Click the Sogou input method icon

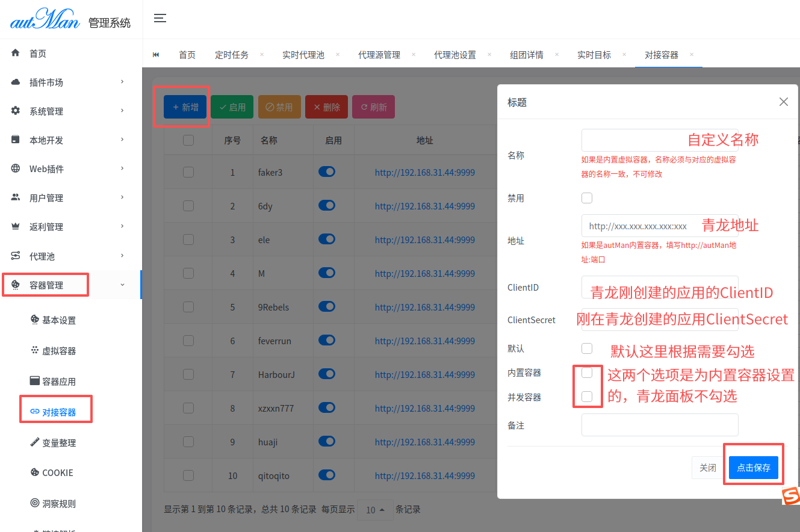[x=791, y=496]
